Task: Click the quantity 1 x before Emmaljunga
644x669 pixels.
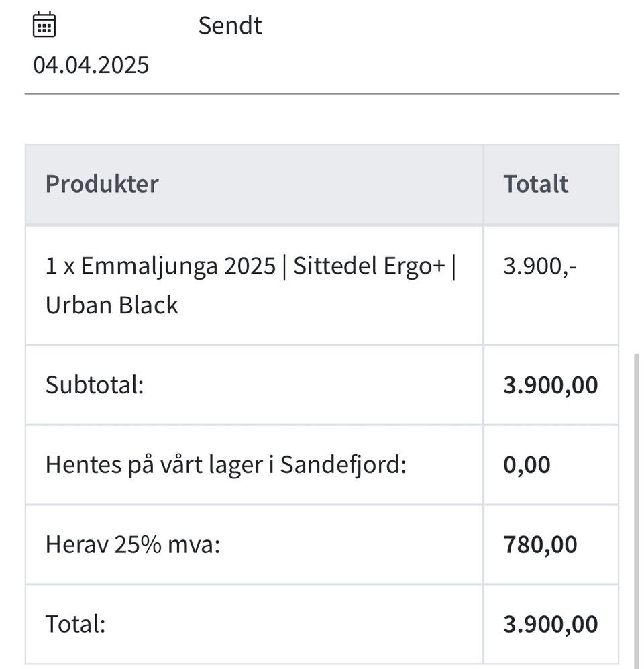Action: click(x=60, y=266)
